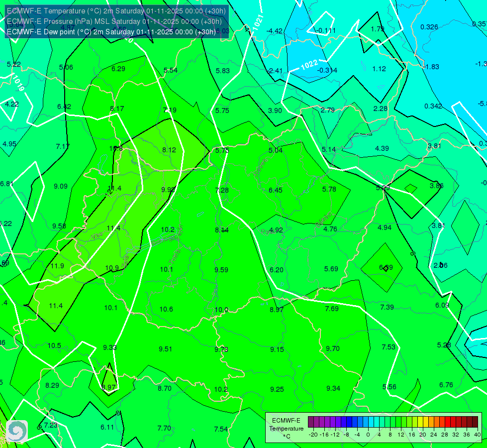Click the 10.6 temperature value

tap(166, 309)
